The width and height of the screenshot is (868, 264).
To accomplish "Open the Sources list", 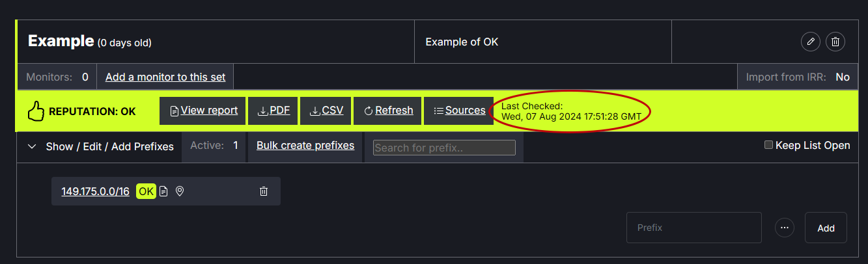I will (x=459, y=111).
